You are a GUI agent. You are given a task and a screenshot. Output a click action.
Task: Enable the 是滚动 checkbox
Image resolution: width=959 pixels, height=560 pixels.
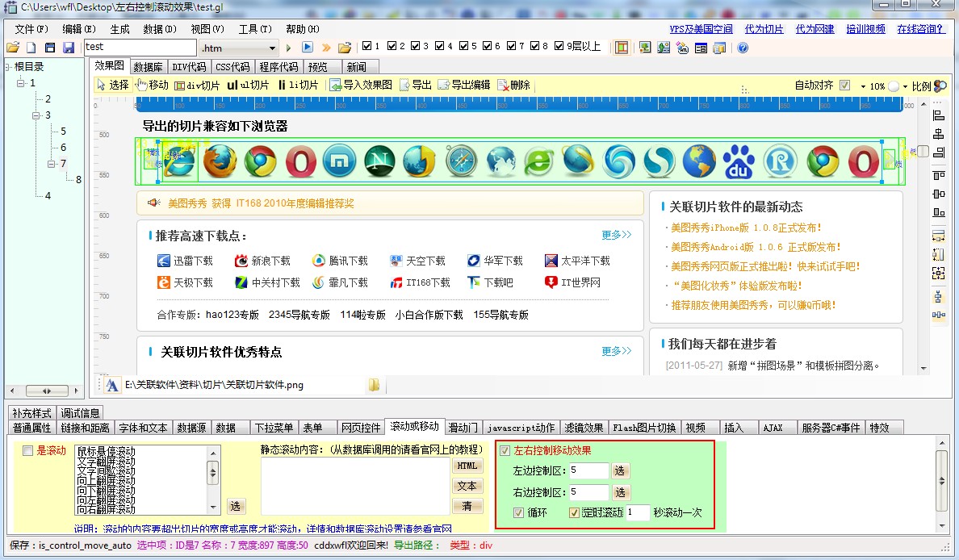28,451
